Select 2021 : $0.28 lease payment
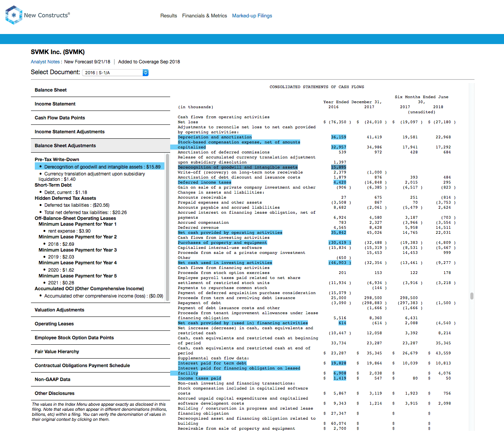The width and height of the screenshot is (504, 439). 61,283
